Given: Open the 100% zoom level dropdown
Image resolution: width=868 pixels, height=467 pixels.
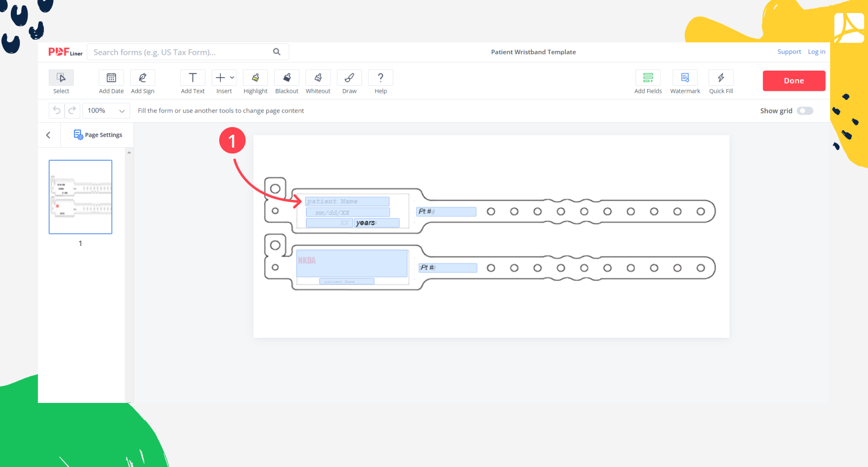Looking at the screenshot, I should click(106, 111).
